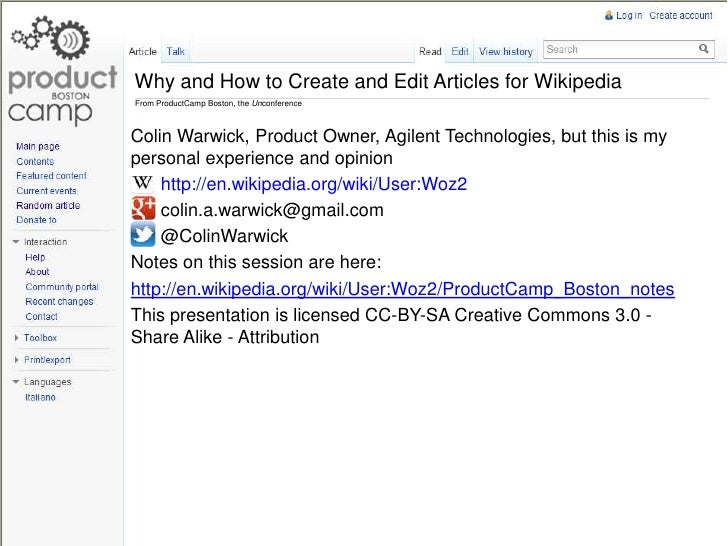Open the About link
The height and width of the screenshot is (546, 728).
coord(37,272)
